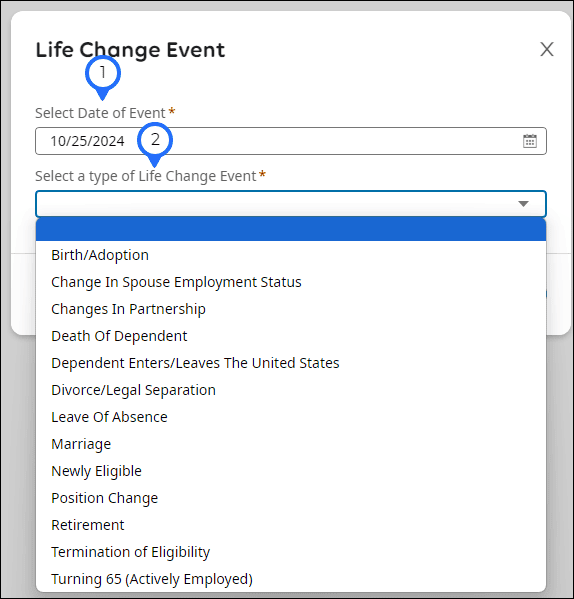Collapse the Life Change Event type dropdown arrow
The width and height of the screenshot is (574, 599).
tap(523, 204)
